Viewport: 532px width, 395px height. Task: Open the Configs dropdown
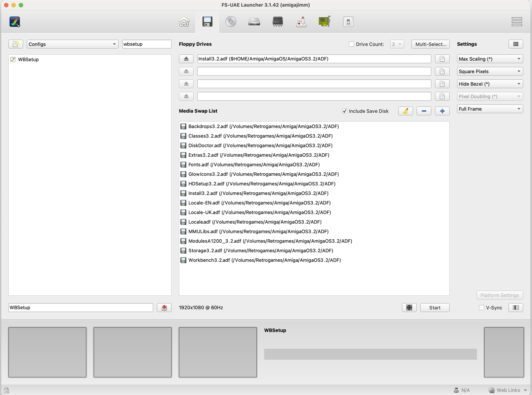tap(72, 44)
